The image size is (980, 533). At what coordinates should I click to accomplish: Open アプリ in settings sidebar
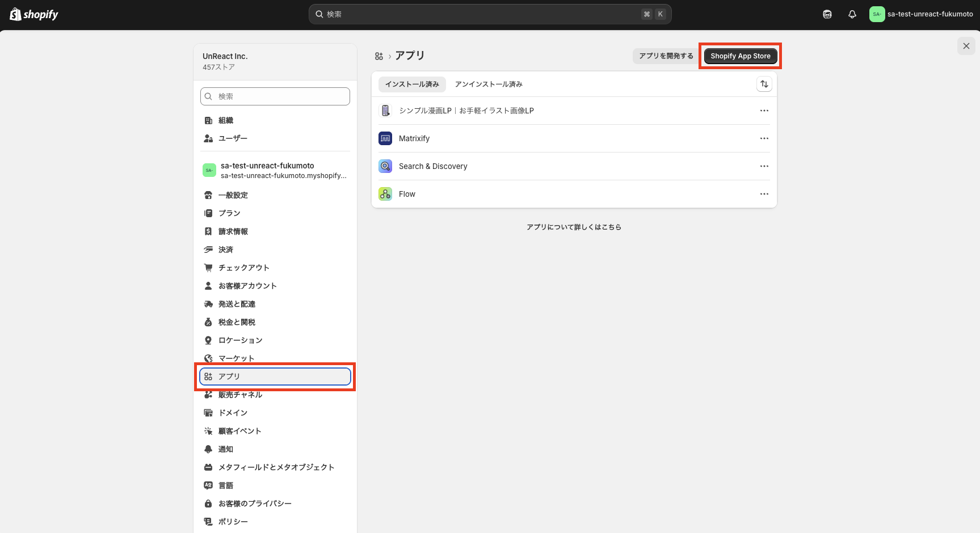(275, 377)
